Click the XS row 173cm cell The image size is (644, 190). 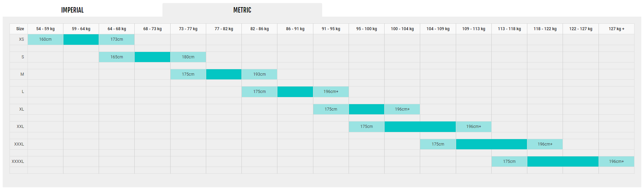click(x=117, y=39)
